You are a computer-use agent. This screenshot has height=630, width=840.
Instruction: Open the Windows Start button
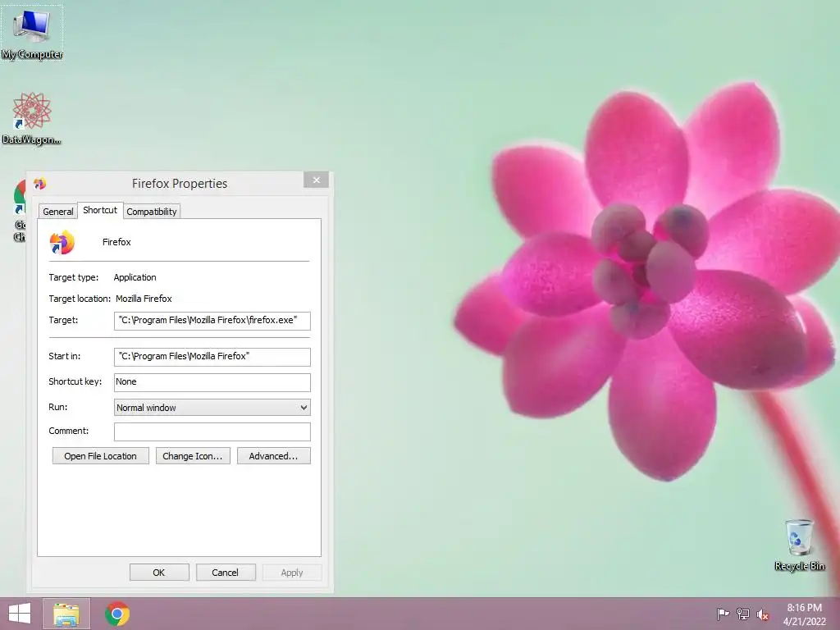point(20,614)
